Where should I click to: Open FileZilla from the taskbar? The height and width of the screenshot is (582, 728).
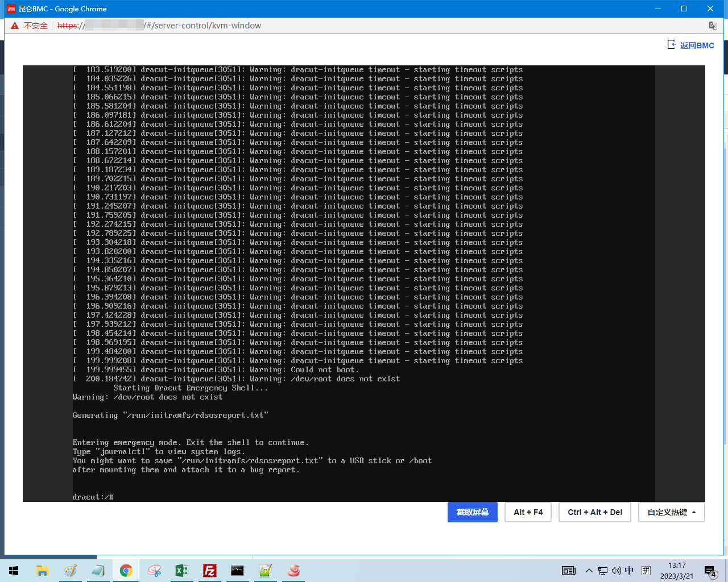(x=210, y=571)
